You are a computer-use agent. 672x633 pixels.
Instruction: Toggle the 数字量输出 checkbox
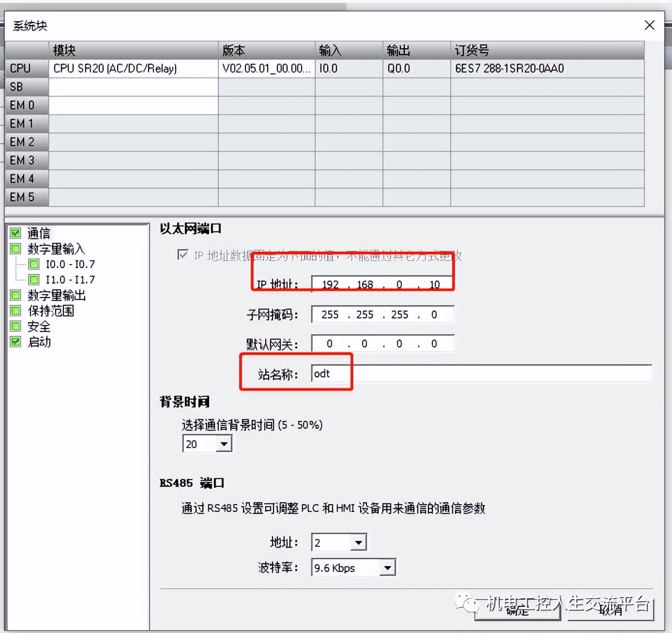pos(15,295)
